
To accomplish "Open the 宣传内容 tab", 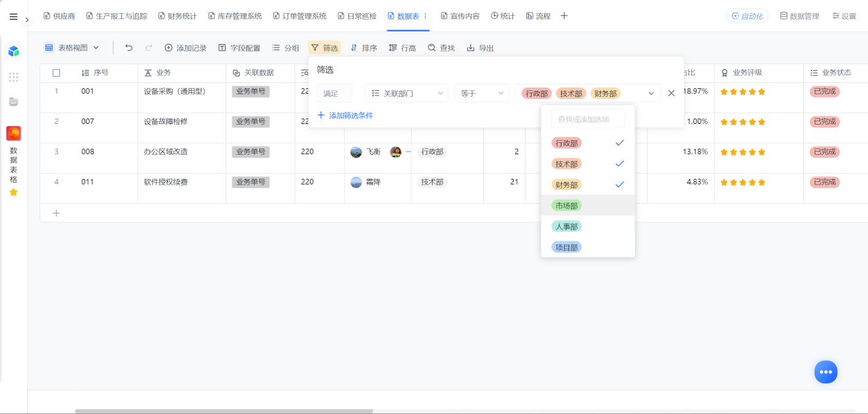I will coord(460,16).
